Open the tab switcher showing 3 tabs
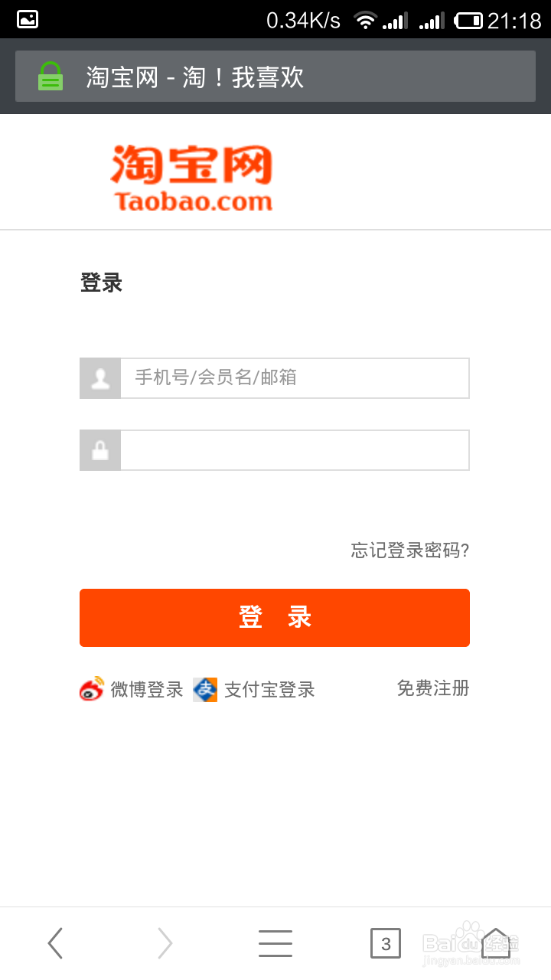The image size is (551, 980). (386, 943)
